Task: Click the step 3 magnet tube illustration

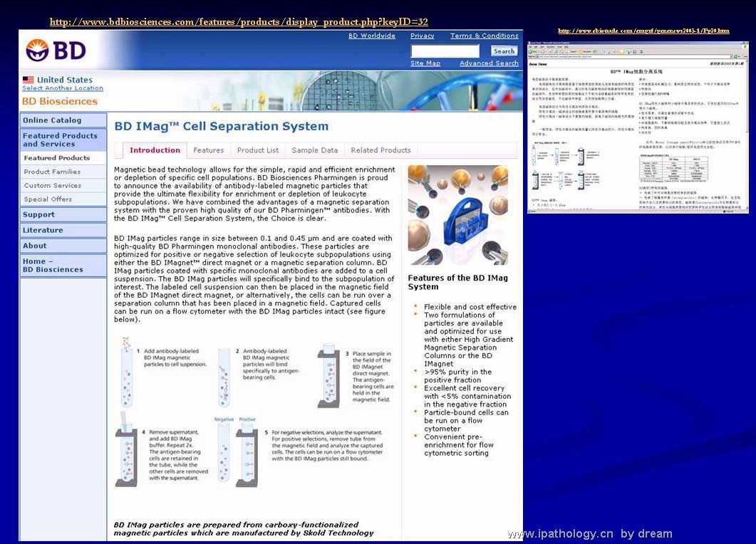Action: click(x=328, y=376)
